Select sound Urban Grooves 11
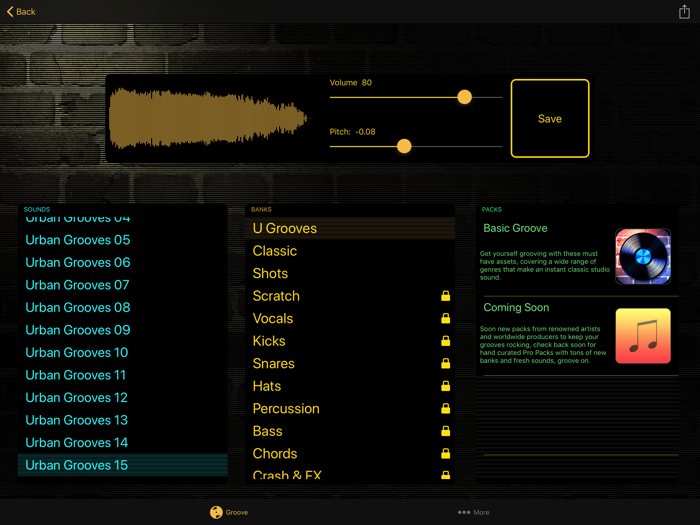 point(123,375)
